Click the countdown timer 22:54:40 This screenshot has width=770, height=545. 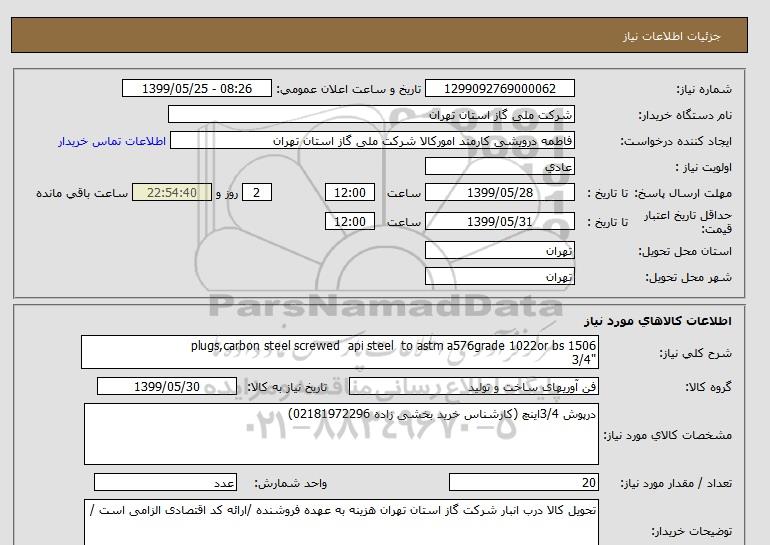(x=172, y=192)
